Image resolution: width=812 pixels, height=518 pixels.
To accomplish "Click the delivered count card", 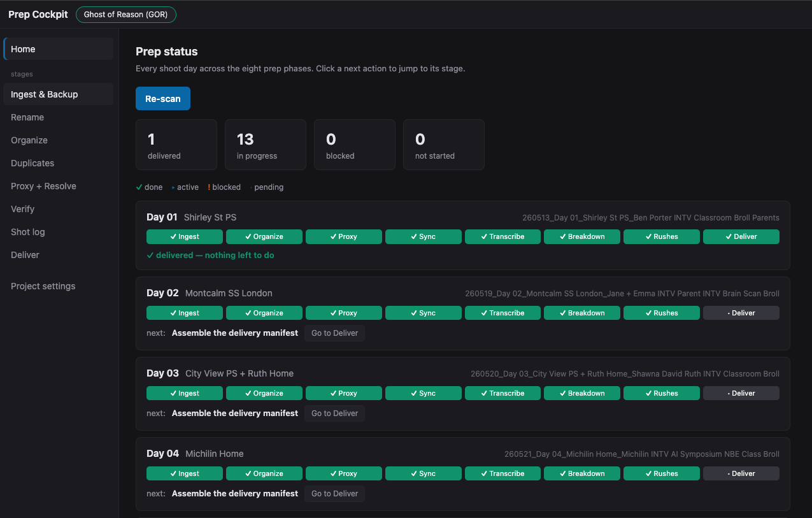I will click(176, 145).
